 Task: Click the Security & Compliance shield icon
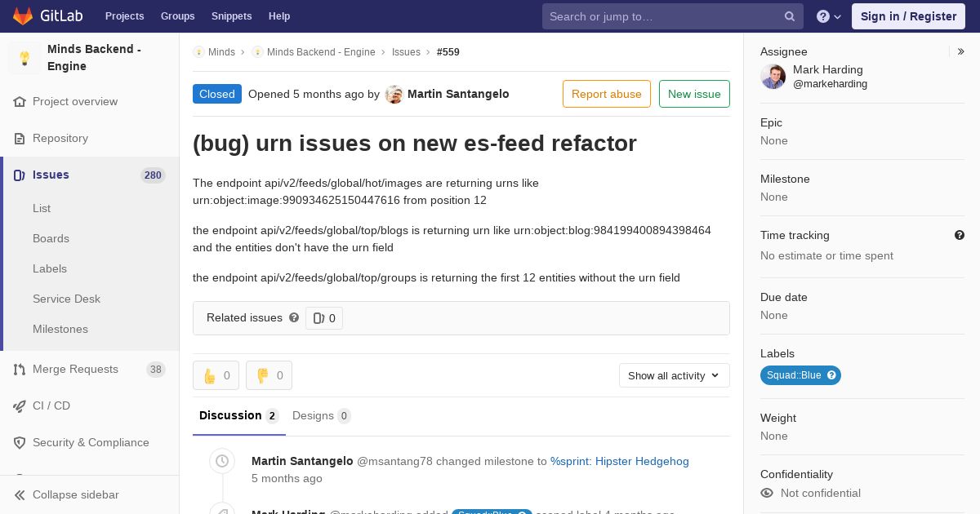coord(20,443)
